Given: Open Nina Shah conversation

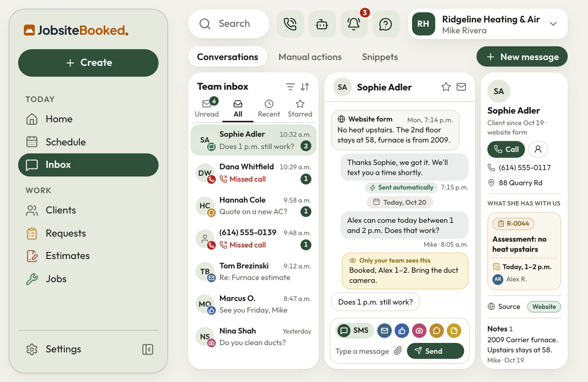Looking at the screenshot, I should coord(254,337).
